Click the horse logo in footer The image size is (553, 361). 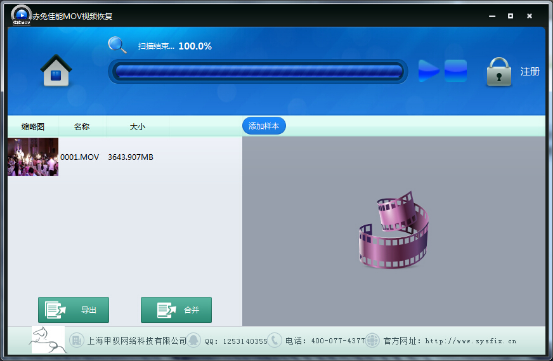48,340
